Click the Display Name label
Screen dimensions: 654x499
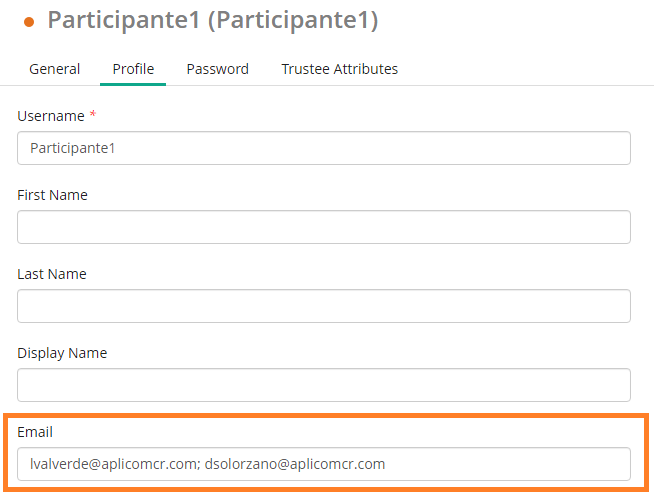[x=62, y=353]
